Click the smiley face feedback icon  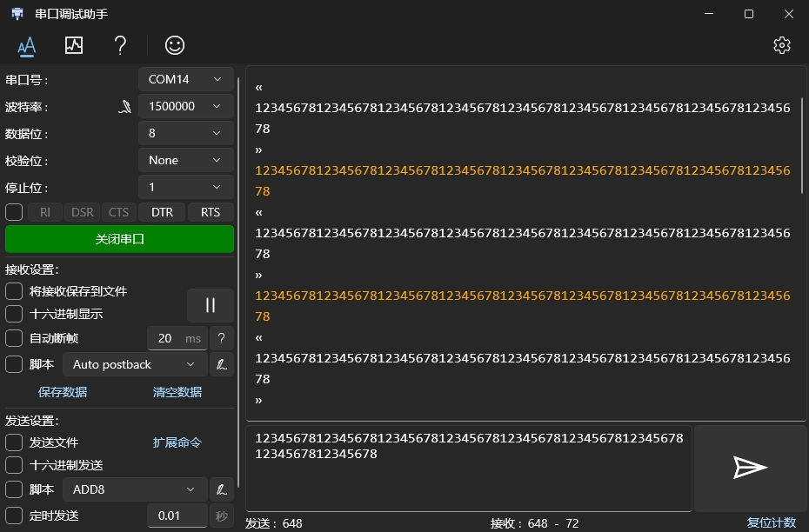tap(175, 45)
